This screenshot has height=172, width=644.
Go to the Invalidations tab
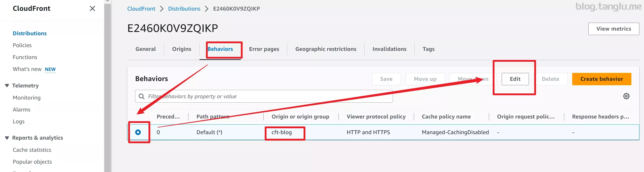(389, 49)
